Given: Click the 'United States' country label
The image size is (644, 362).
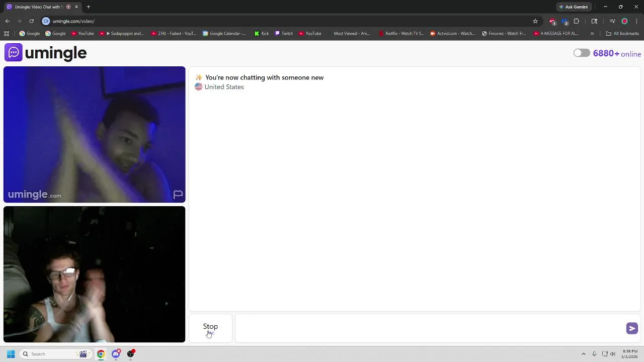Looking at the screenshot, I should [x=224, y=87].
